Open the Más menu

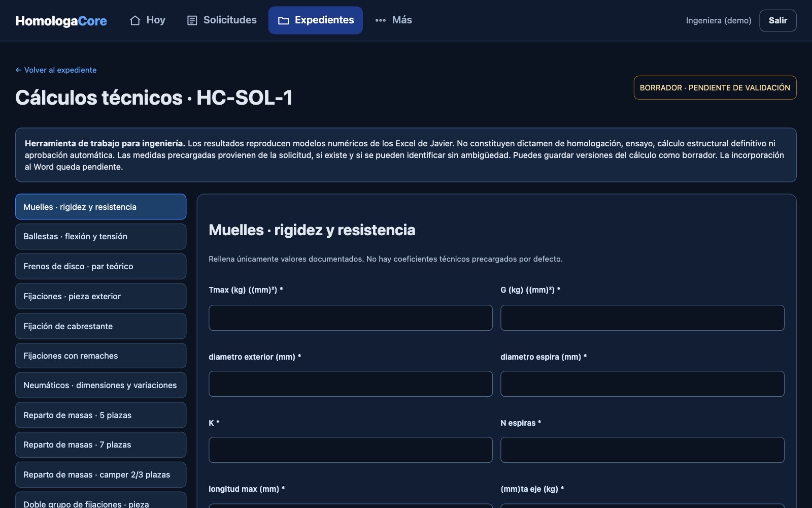point(393,20)
